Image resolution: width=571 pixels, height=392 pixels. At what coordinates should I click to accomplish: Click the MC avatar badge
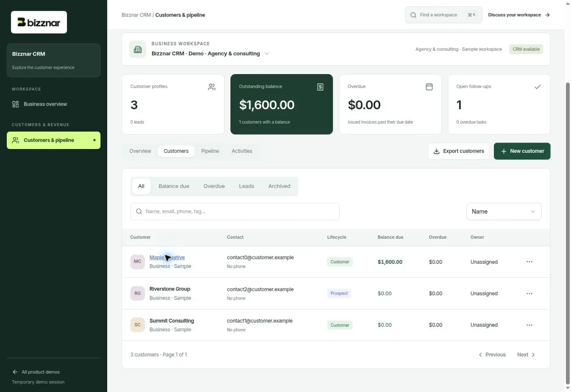tap(138, 262)
